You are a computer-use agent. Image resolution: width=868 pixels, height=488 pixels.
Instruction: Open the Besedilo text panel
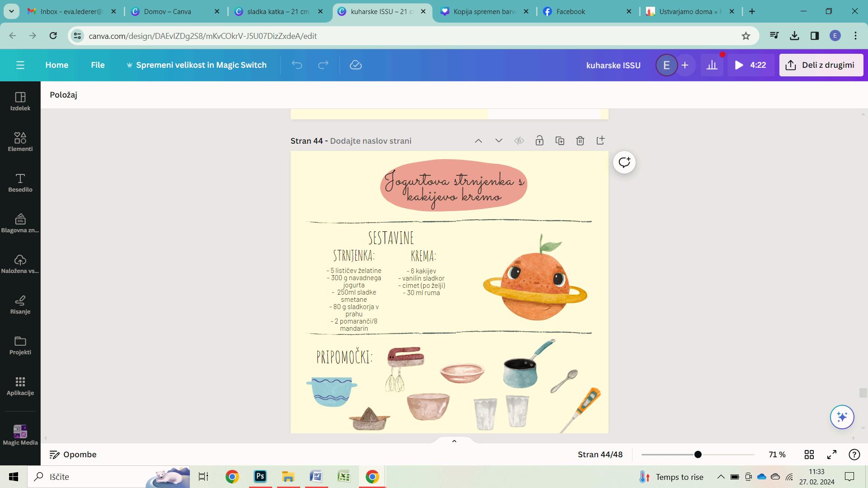[x=20, y=182]
